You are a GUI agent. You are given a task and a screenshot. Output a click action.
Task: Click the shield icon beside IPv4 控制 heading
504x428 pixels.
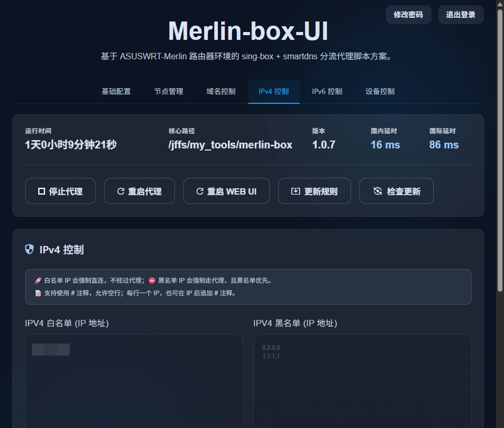coord(29,249)
